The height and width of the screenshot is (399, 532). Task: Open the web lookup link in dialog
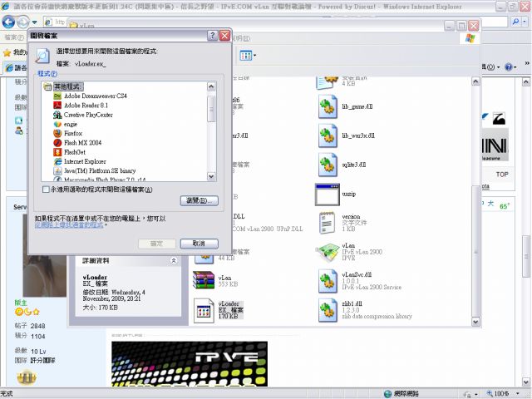69,225
